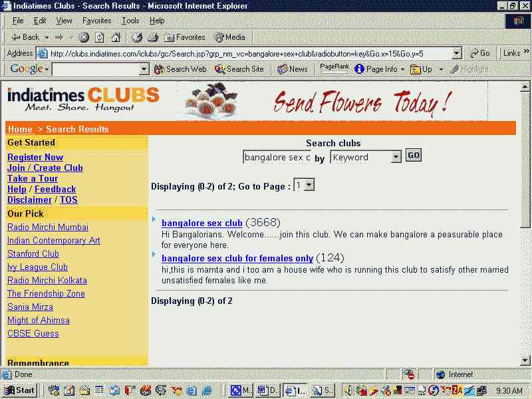532x399 pixels.
Task: Click the Print icon in the toolbar
Action: click(153, 37)
